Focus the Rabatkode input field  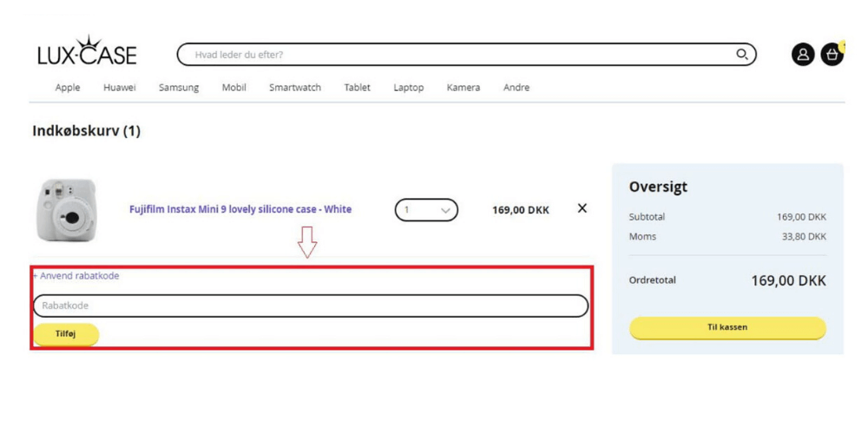pos(311,306)
